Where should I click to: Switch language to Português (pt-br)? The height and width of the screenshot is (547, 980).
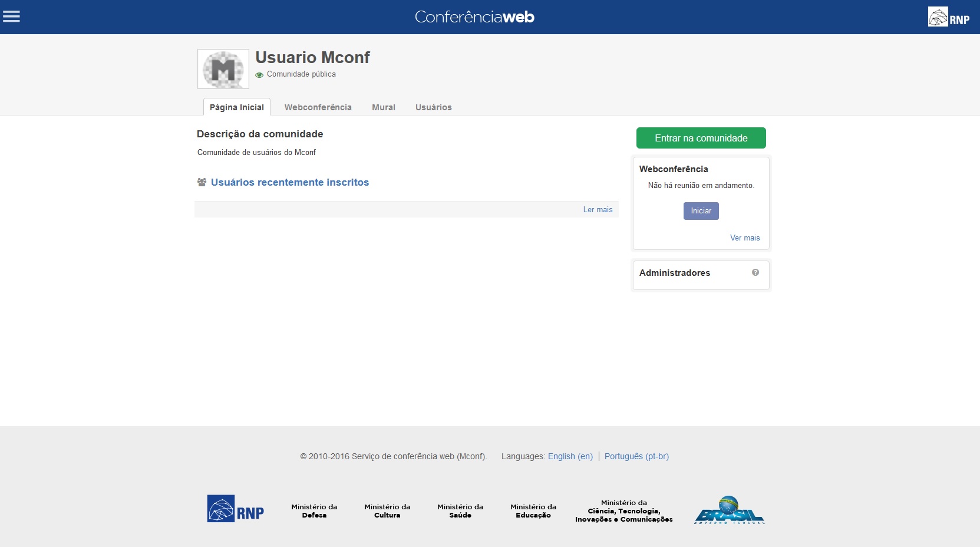(636, 456)
